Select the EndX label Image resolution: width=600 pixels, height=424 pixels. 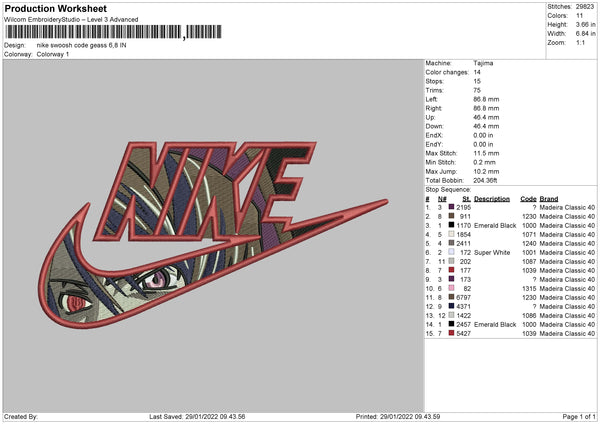click(x=434, y=135)
